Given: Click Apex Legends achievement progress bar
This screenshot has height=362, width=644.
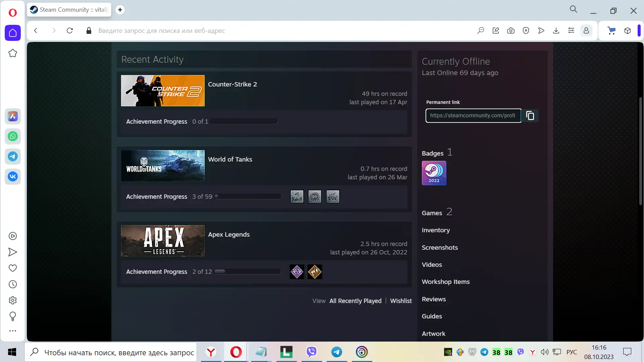Looking at the screenshot, I should coord(247,271).
